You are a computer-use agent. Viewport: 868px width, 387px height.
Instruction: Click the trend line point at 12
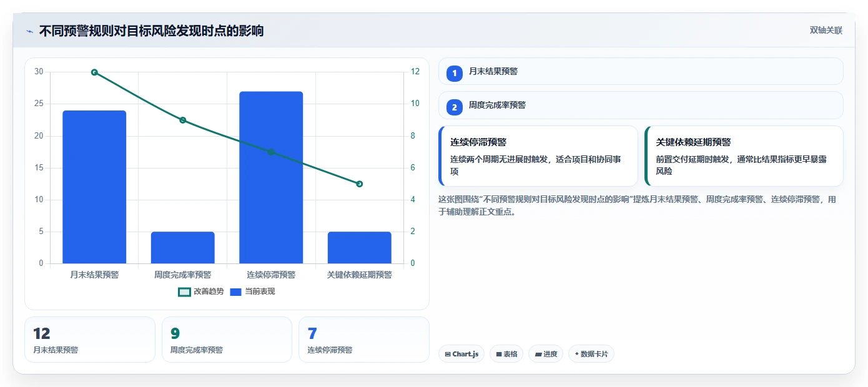pos(94,72)
